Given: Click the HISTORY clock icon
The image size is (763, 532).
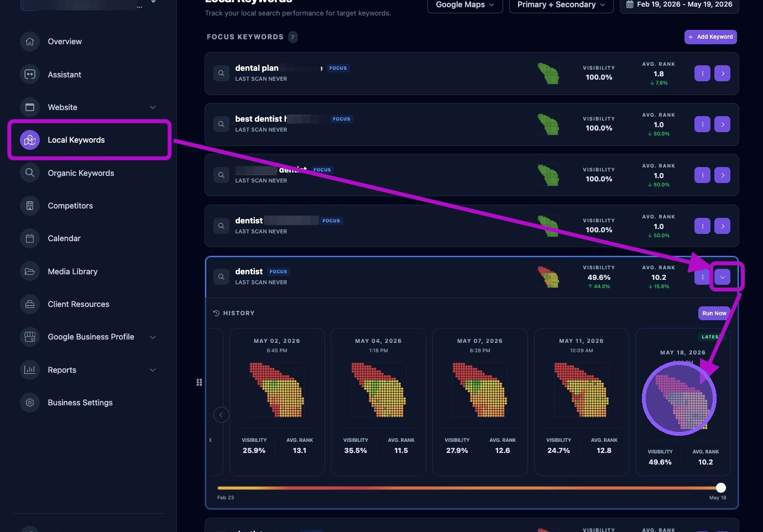Looking at the screenshot, I should pyautogui.click(x=216, y=313).
